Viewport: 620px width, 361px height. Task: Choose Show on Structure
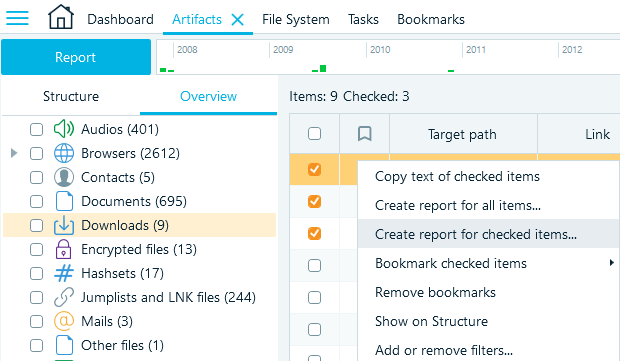[x=431, y=321]
